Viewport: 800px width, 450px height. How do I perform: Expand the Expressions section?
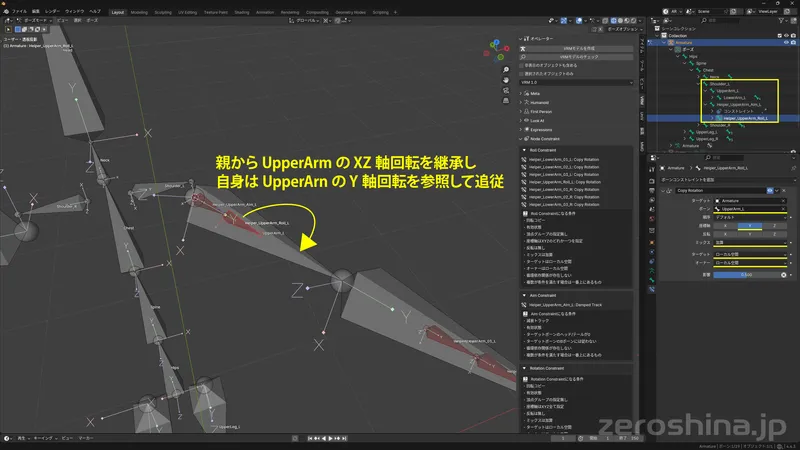pos(521,130)
